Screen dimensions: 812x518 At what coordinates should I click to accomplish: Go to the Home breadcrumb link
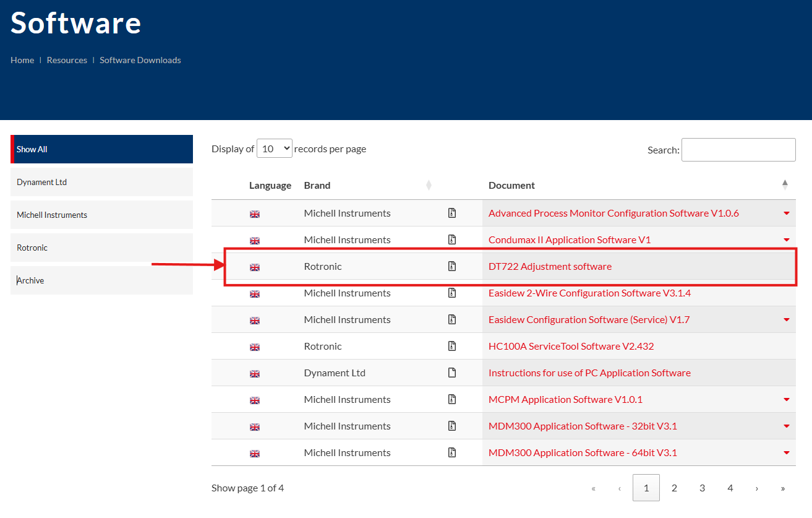point(22,60)
